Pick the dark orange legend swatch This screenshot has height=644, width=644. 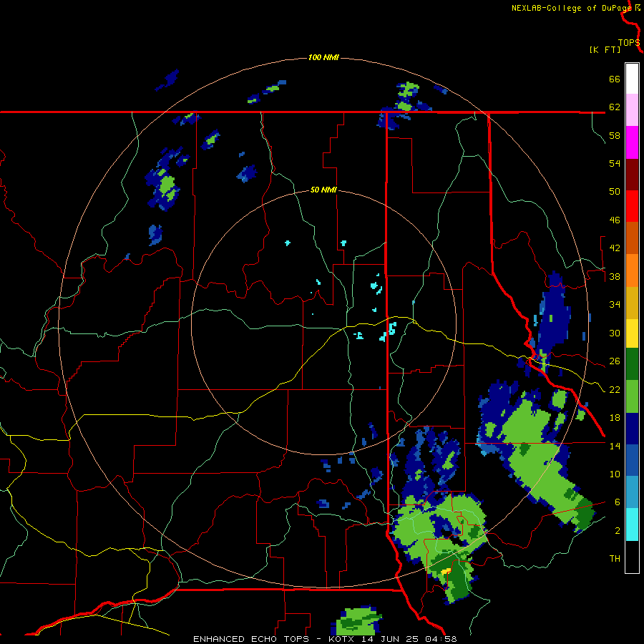[632, 238]
